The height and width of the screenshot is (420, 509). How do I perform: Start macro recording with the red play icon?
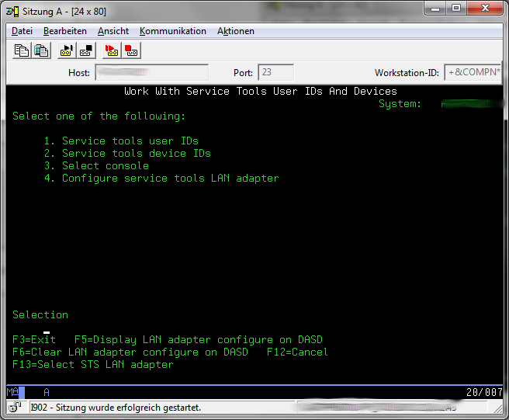112,50
